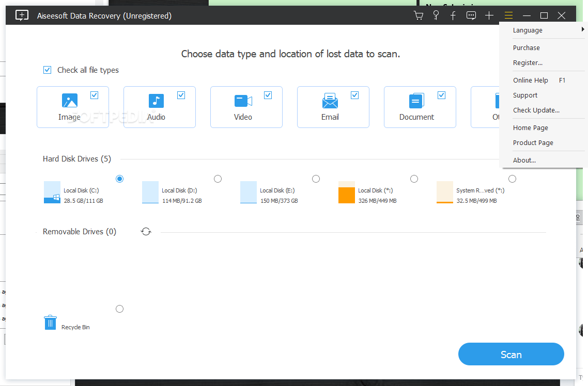Click the Document file type icon
Viewport: 588px width, 386px height.
(x=416, y=101)
